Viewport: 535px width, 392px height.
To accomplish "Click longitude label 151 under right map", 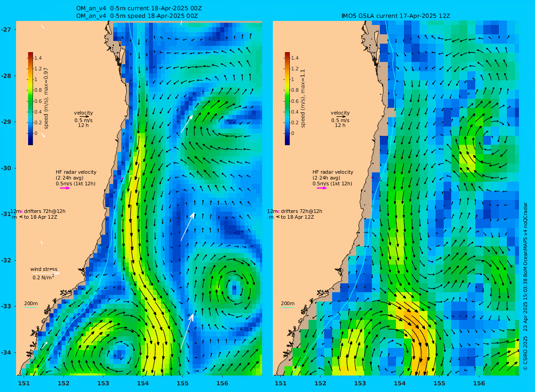I will (280, 383).
